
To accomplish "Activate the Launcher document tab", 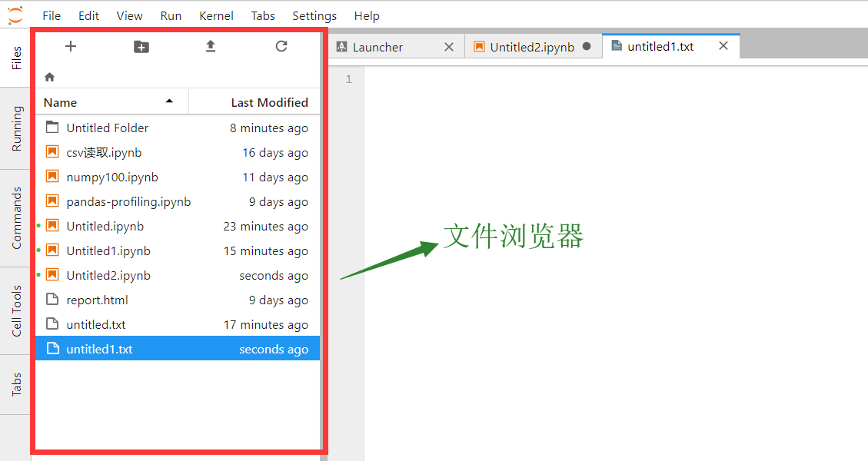I will pyautogui.click(x=395, y=47).
